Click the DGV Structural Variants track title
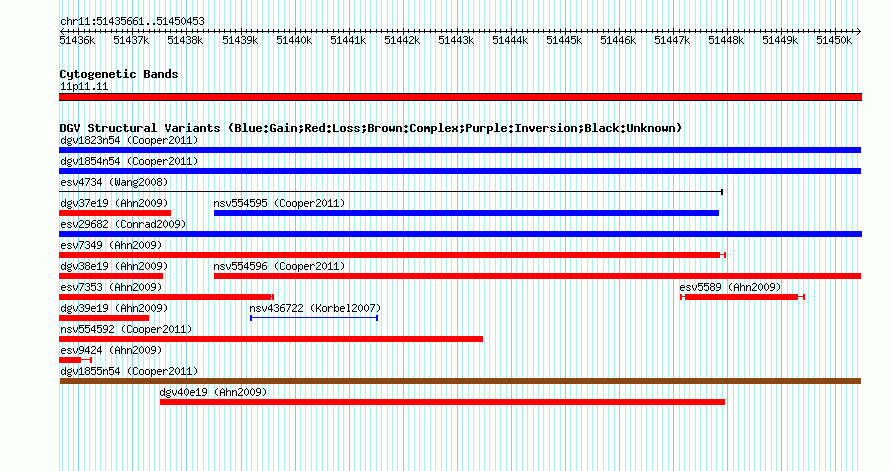890x471 pixels. tap(371, 128)
